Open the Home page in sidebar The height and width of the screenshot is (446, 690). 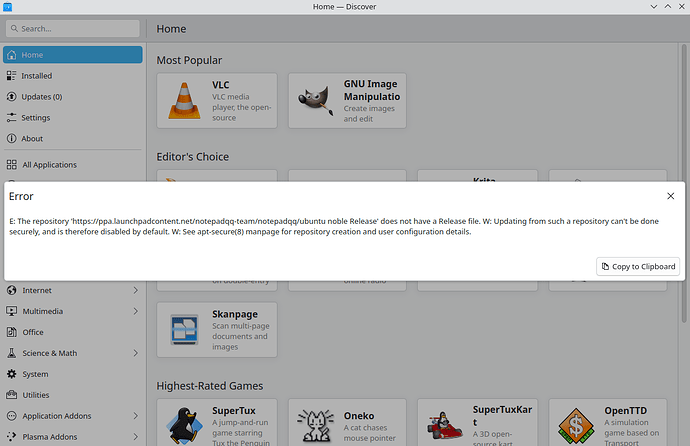[73, 55]
